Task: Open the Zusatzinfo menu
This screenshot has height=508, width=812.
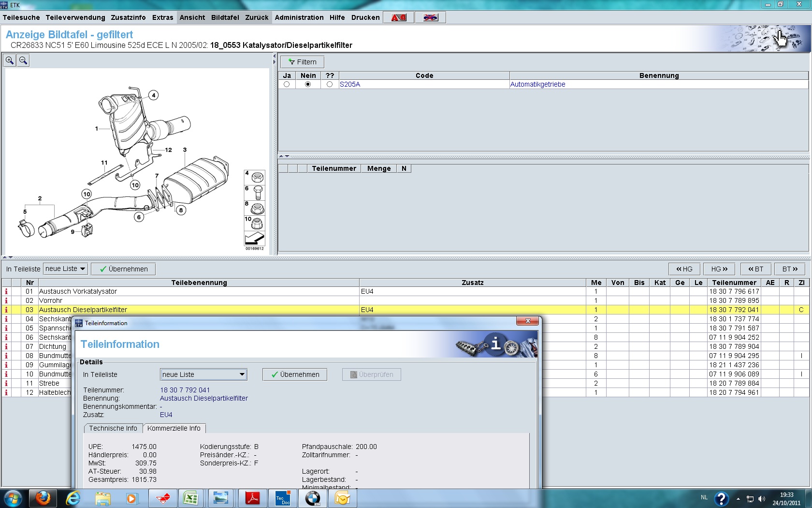Action: point(128,17)
